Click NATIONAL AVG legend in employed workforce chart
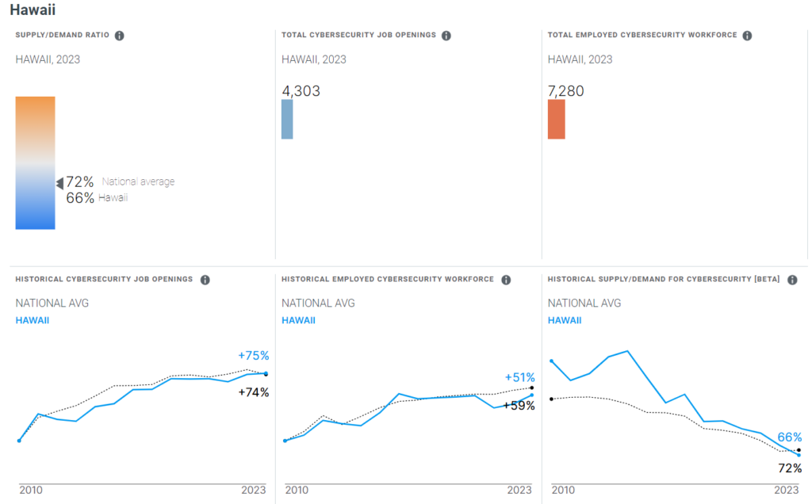812x504 pixels. tap(318, 304)
